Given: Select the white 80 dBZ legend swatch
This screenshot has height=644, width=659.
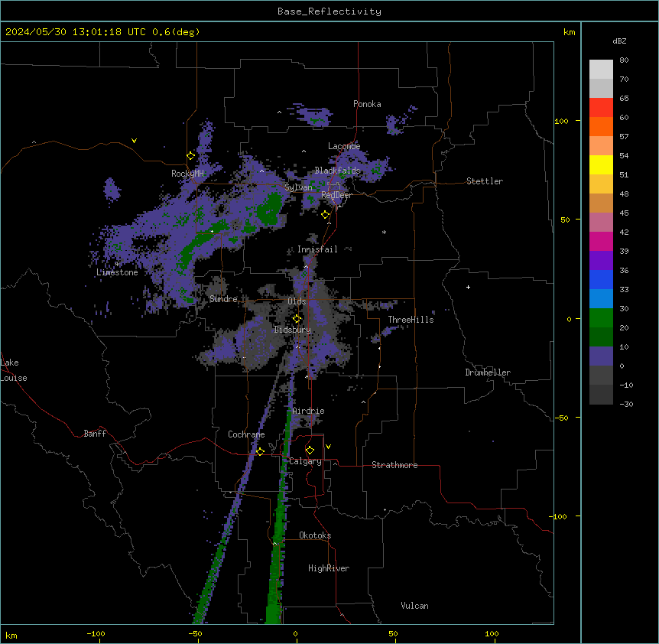Looking at the screenshot, I should [x=601, y=69].
